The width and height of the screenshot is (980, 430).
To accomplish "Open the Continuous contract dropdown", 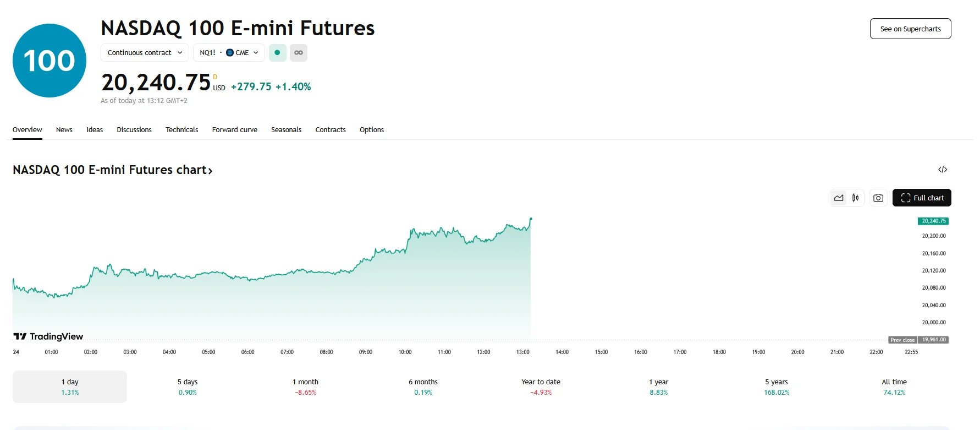I will click(x=145, y=53).
